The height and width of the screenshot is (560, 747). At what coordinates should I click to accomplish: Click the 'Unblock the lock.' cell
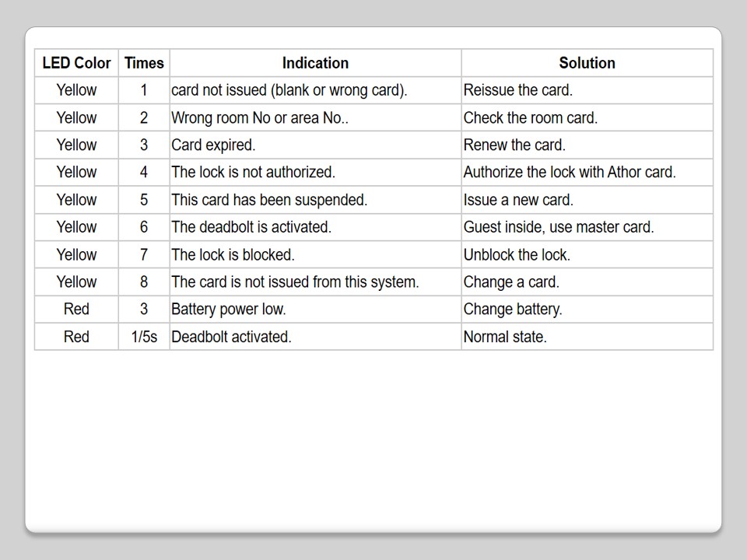tap(517, 255)
